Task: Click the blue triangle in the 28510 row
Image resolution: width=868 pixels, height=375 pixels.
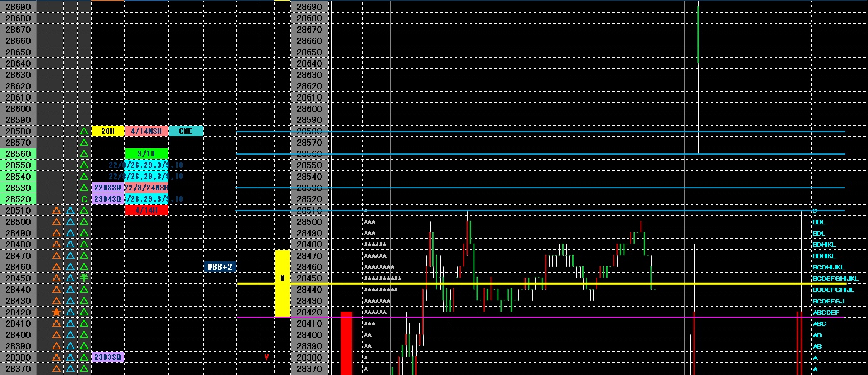Action: [x=70, y=210]
